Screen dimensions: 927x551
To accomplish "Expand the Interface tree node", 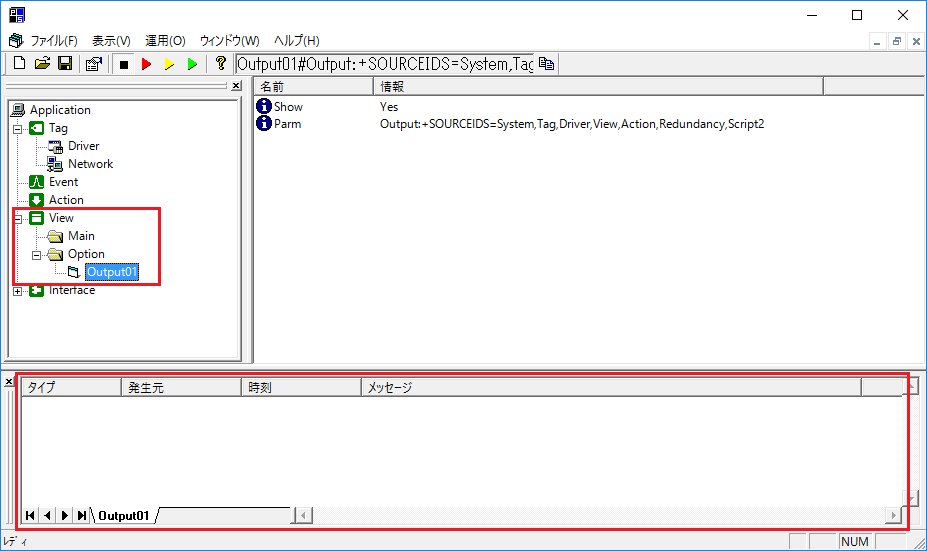I will coord(17,291).
